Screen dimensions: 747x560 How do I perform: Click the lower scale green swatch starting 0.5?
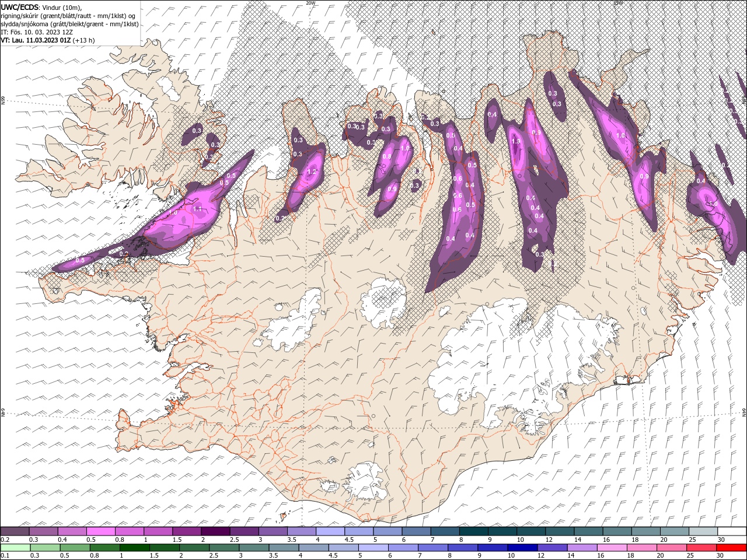coord(75,548)
